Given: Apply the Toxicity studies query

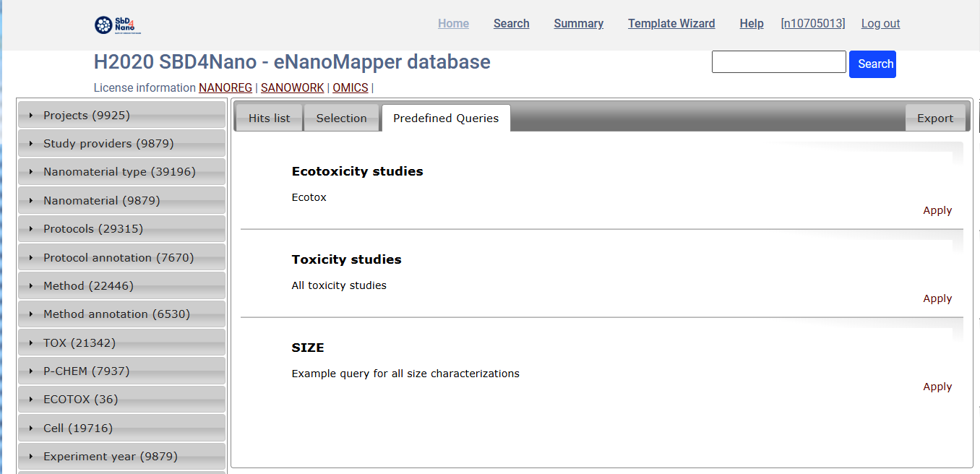Looking at the screenshot, I should [937, 298].
